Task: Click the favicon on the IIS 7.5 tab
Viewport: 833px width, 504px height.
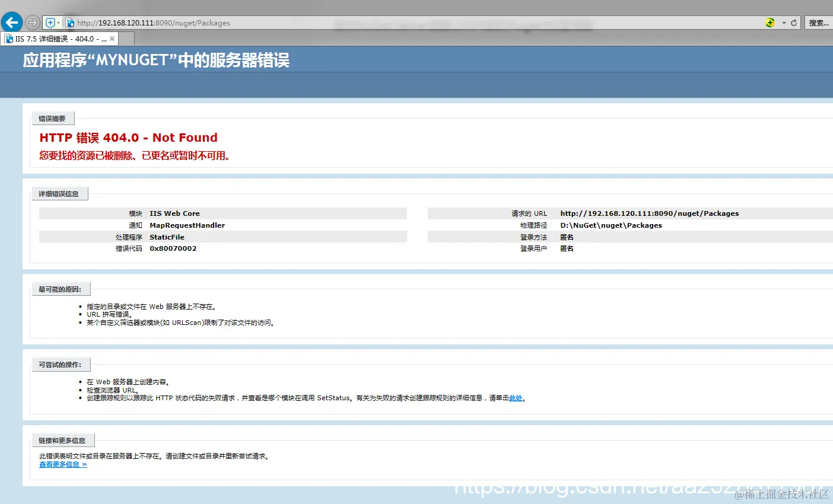Action: (9, 39)
